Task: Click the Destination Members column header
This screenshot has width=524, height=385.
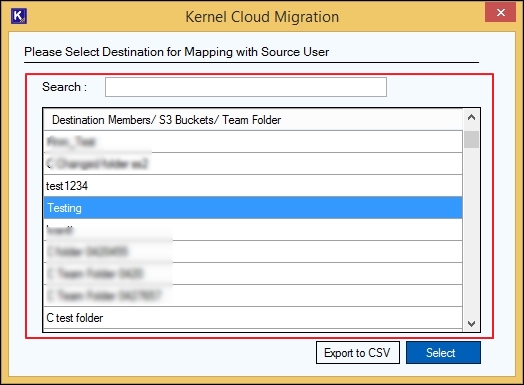Action: click(x=253, y=120)
